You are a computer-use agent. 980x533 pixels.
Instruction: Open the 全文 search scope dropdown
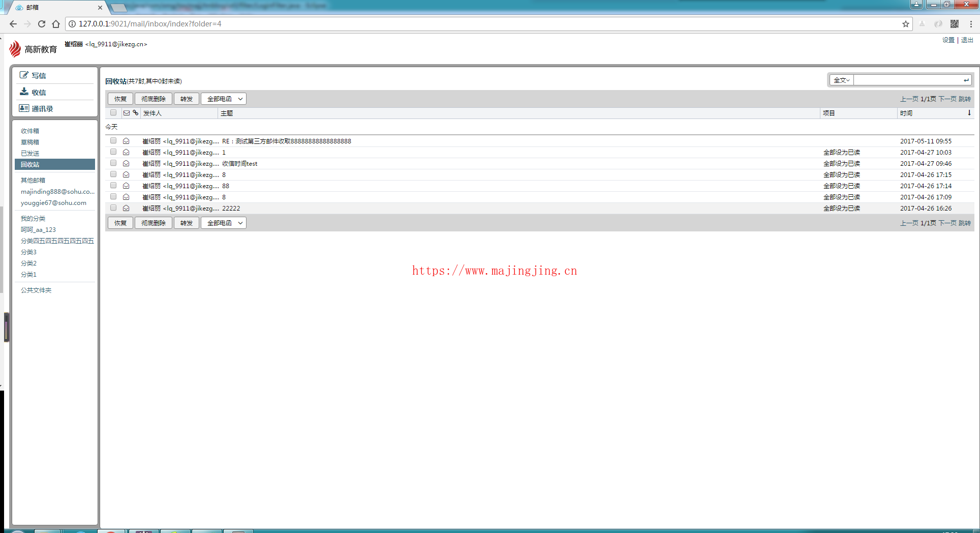click(842, 80)
